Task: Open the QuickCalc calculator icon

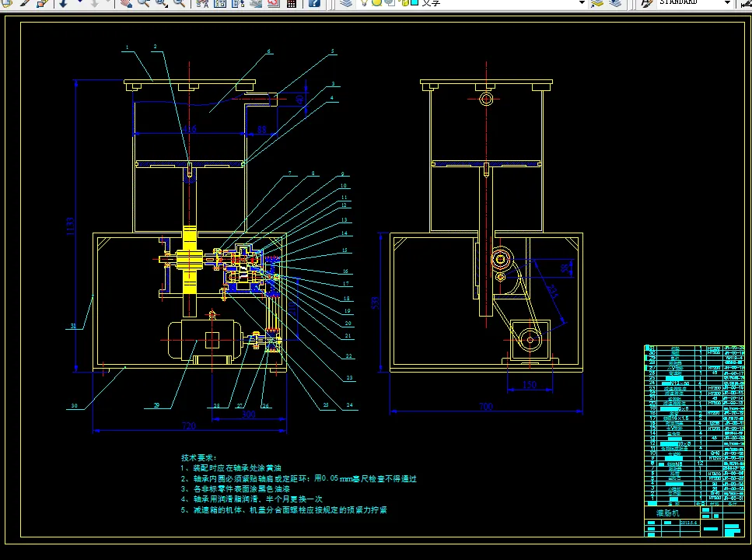Action: click(291, 3)
